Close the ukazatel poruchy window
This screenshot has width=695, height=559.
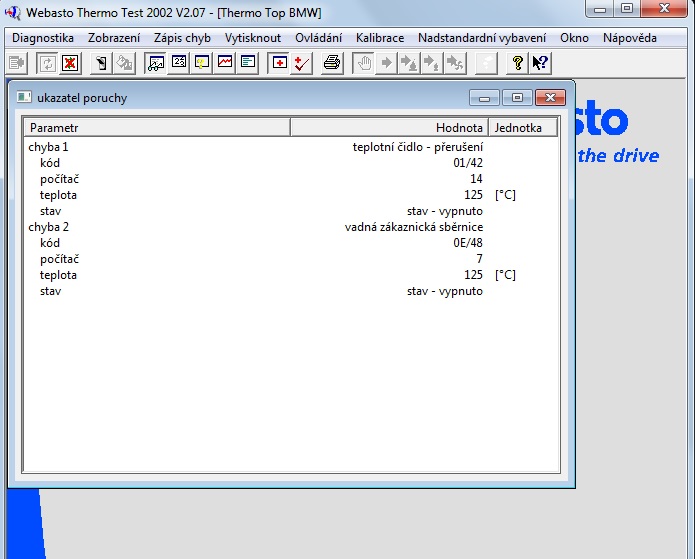551,98
